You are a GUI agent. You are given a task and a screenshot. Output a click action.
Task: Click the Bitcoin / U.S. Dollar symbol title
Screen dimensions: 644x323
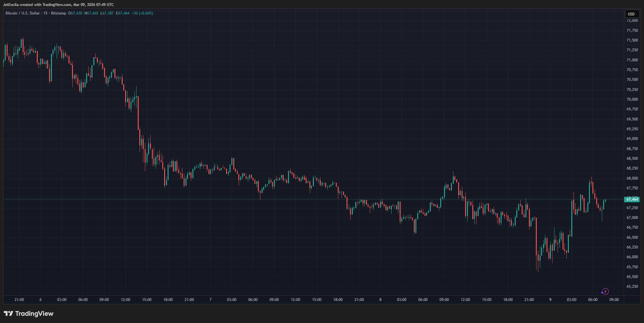coord(23,13)
